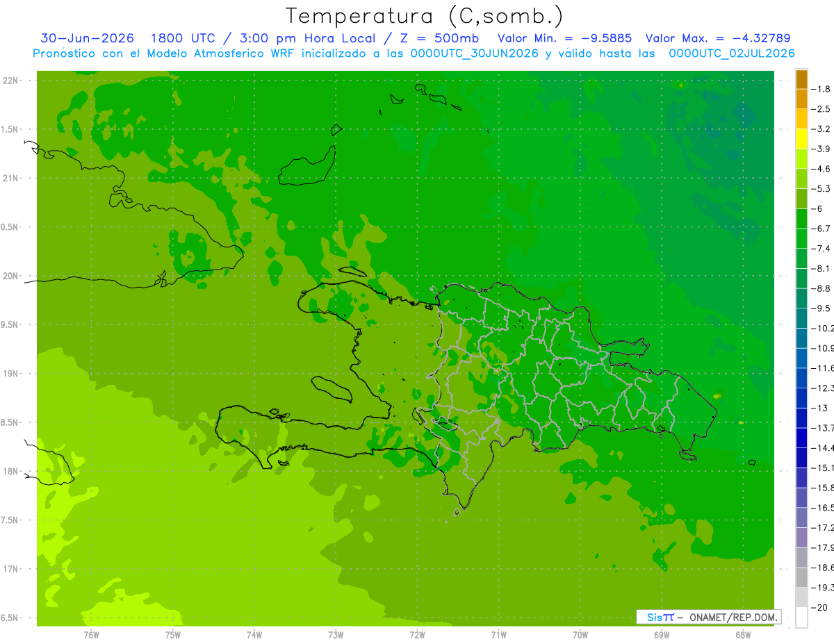Viewport: 834px width, 644px height.
Task: Click the '20N' latitude tick label
Action: [10, 276]
